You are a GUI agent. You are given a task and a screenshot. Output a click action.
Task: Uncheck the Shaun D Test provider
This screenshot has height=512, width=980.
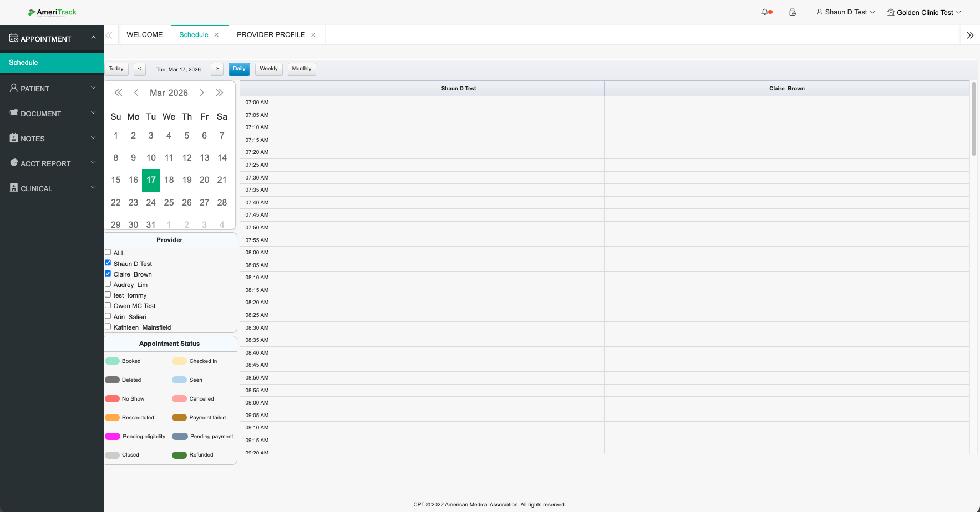(x=108, y=263)
